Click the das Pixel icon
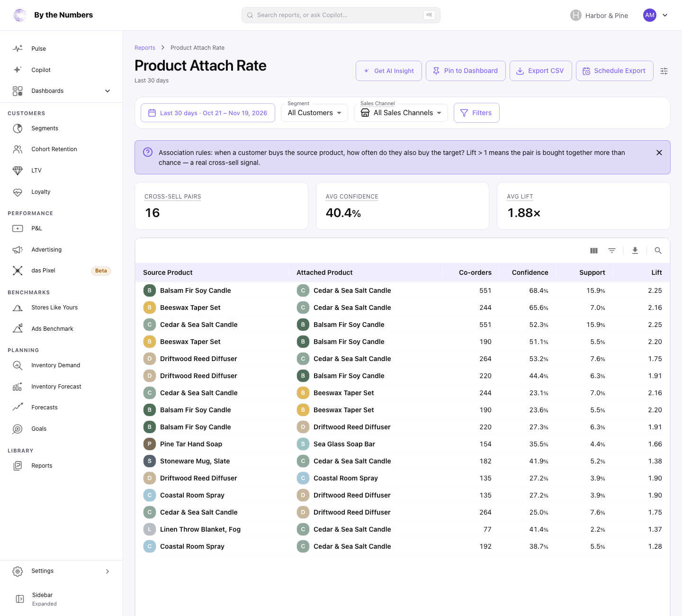 click(18, 271)
